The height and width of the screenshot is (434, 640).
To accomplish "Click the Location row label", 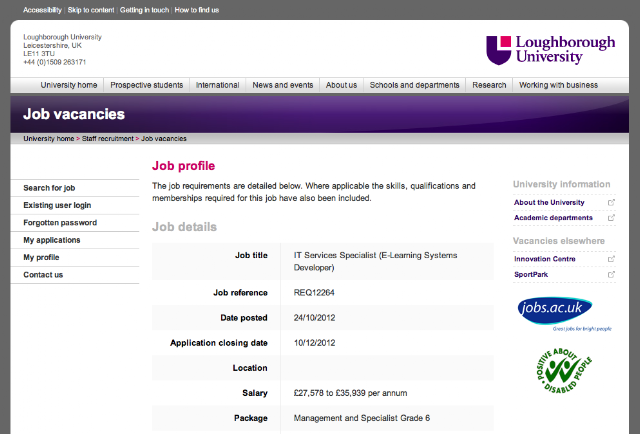I will coord(250,368).
